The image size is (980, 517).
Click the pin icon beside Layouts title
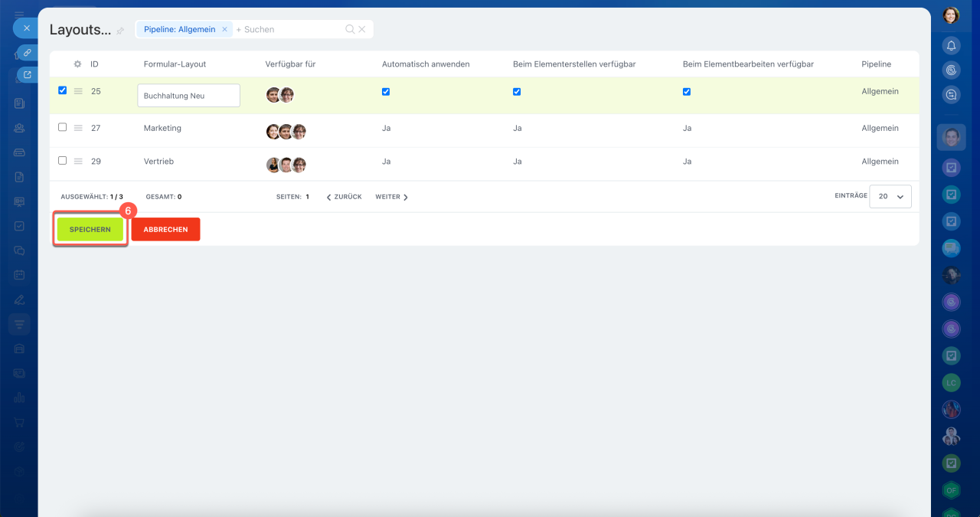pyautogui.click(x=120, y=31)
